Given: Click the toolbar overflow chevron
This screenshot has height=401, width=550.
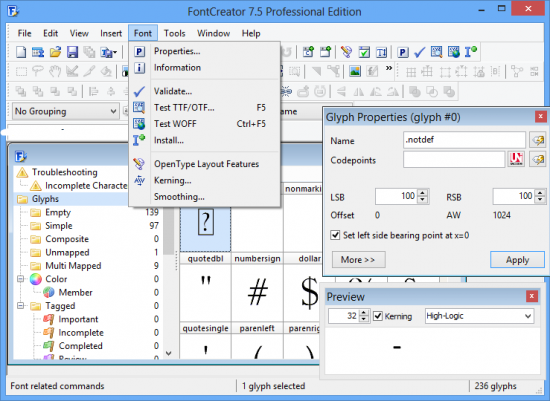Looking at the screenshot, I should [x=389, y=68].
